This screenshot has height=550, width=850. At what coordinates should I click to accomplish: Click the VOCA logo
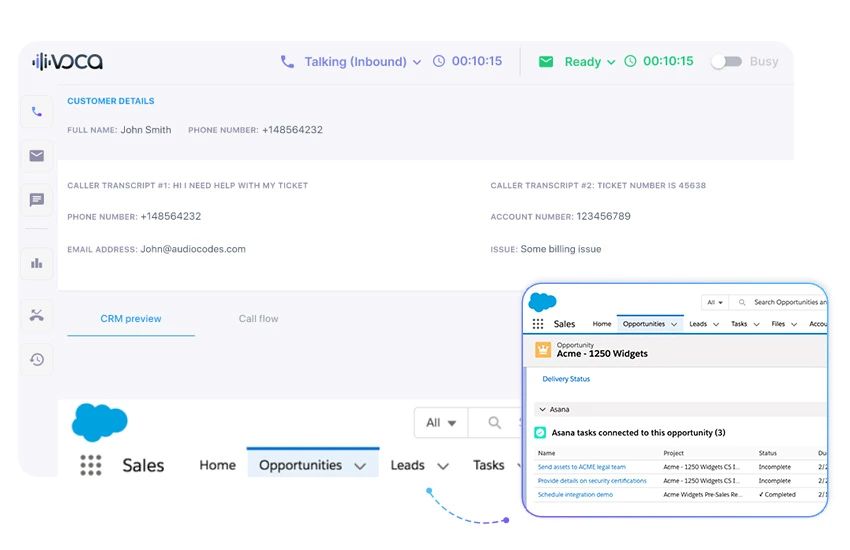67,62
